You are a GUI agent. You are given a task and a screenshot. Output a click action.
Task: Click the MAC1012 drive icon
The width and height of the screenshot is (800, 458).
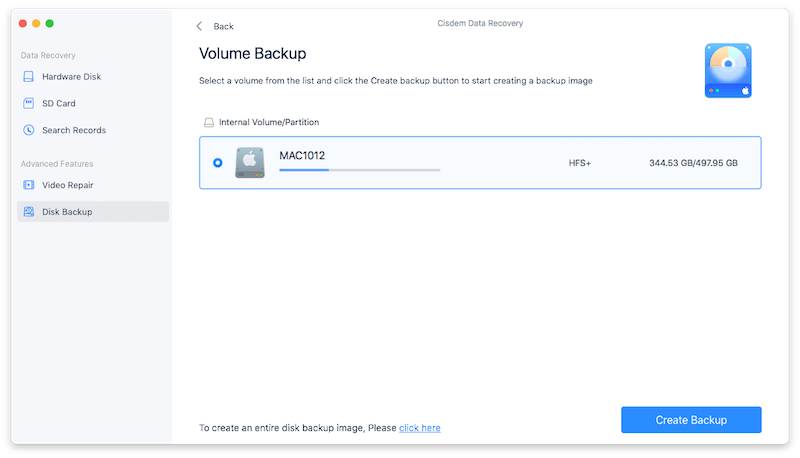pyautogui.click(x=250, y=163)
